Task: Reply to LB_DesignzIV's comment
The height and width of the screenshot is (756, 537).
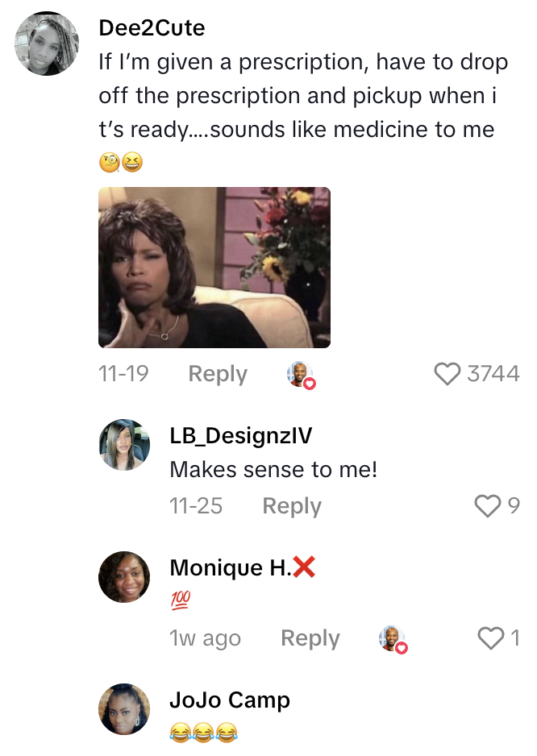Action: tap(292, 506)
